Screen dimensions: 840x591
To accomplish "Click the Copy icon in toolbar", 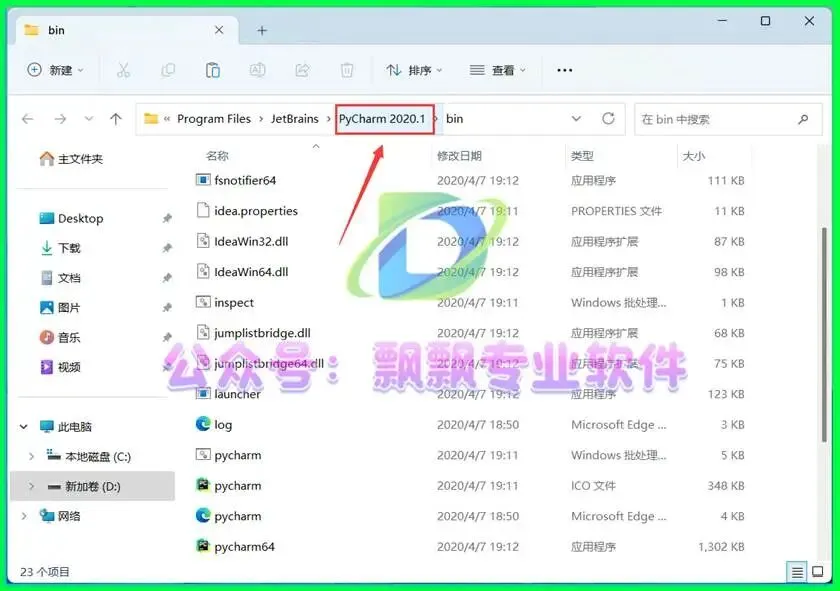I will tap(168, 70).
